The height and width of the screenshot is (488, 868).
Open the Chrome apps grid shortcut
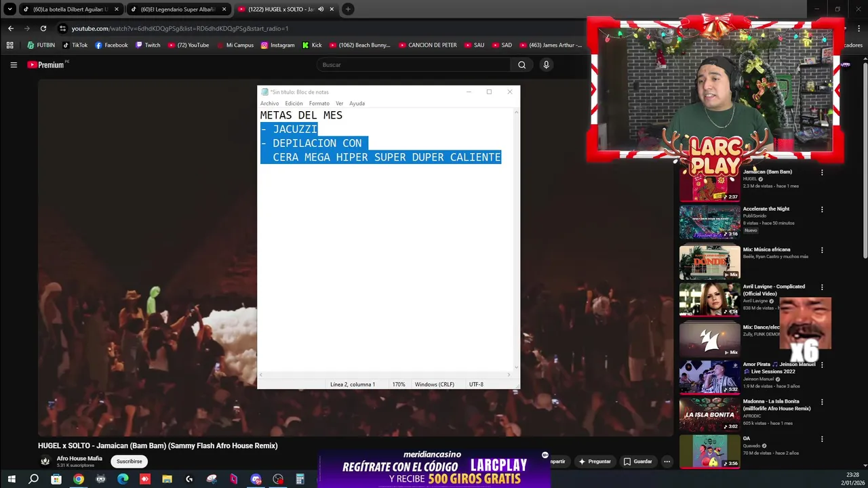tap(9, 45)
